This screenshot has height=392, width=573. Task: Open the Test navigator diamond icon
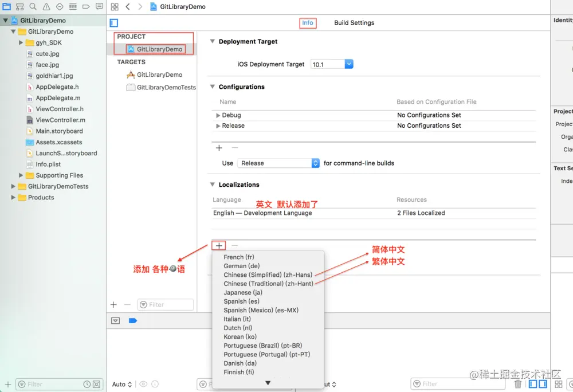point(60,6)
